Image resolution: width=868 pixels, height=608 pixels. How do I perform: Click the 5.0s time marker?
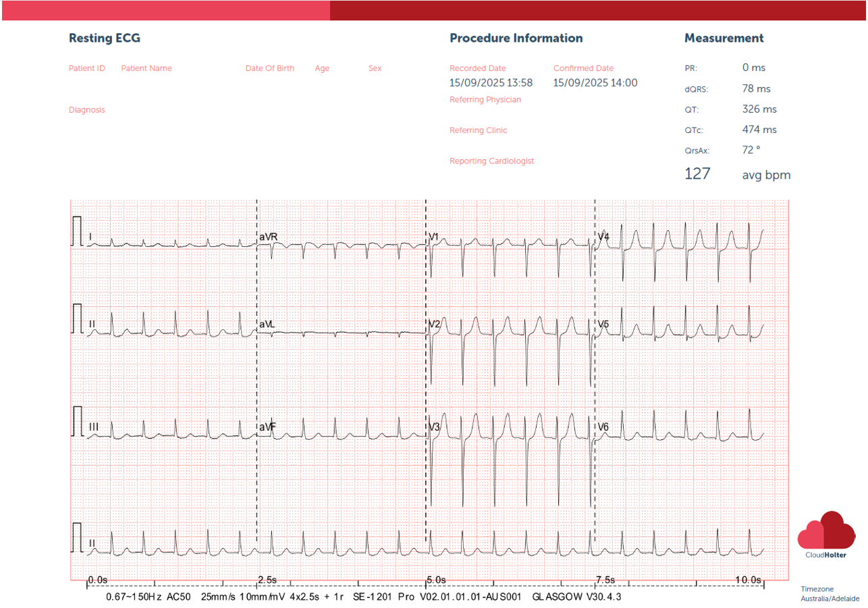(x=435, y=580)
